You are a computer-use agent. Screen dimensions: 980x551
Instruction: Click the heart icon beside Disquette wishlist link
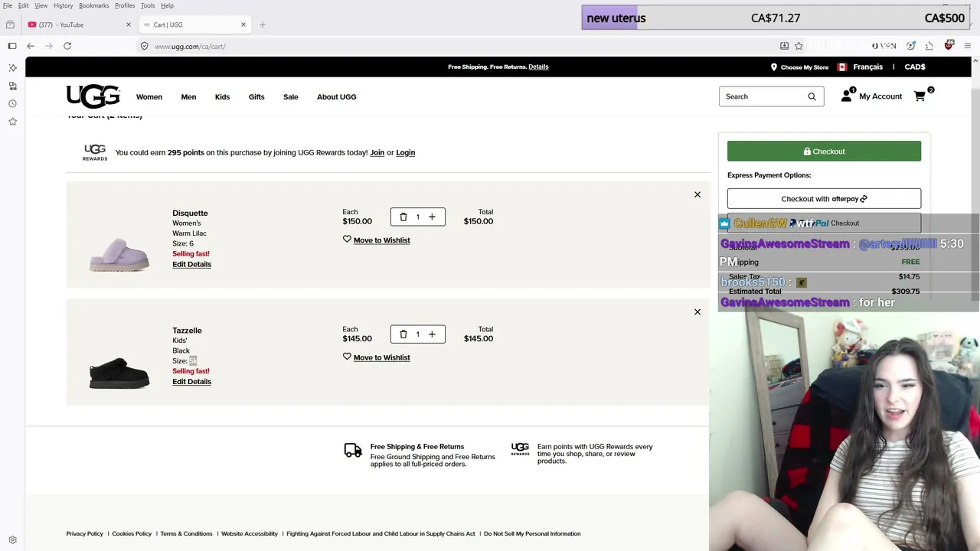tap(347, 240)
